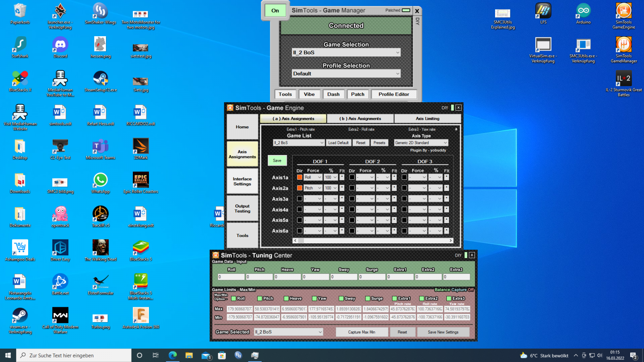Open Axis1a DOF 1 Roll force dropdown
This screenshot has width=644, height=362.
[313, 177]
